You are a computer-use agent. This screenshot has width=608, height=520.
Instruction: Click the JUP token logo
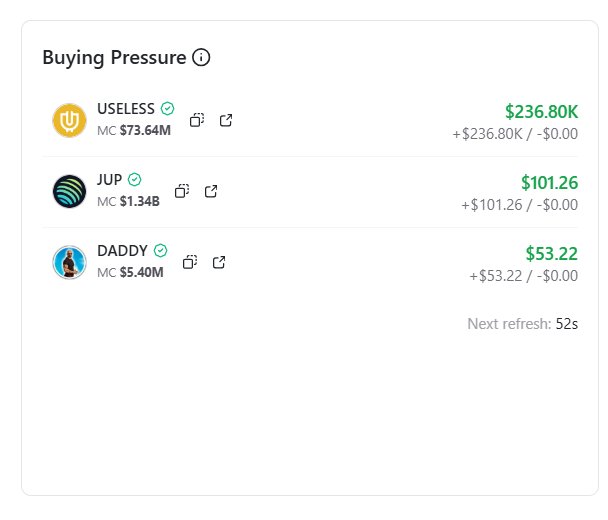pos(69,191)
